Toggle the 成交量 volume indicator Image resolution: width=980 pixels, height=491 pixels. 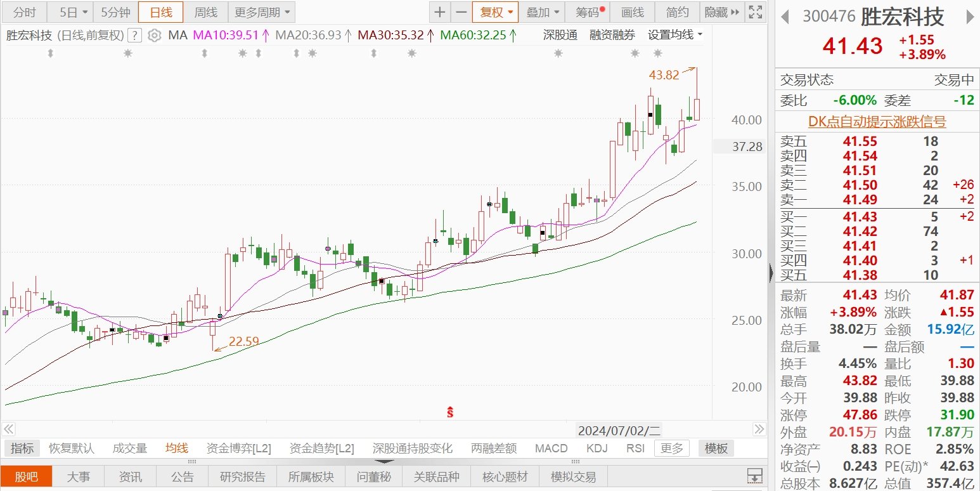pos(130,448)
